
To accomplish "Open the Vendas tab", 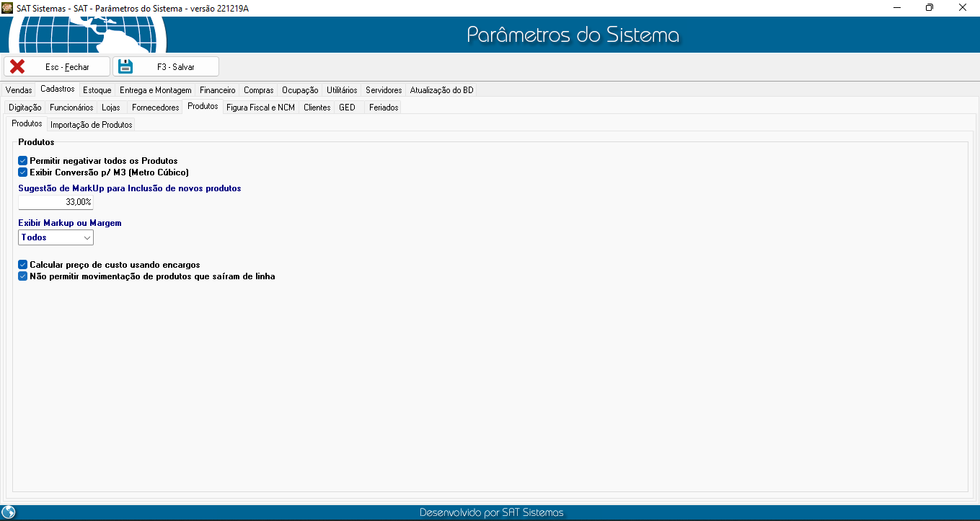I will [19, 90].
